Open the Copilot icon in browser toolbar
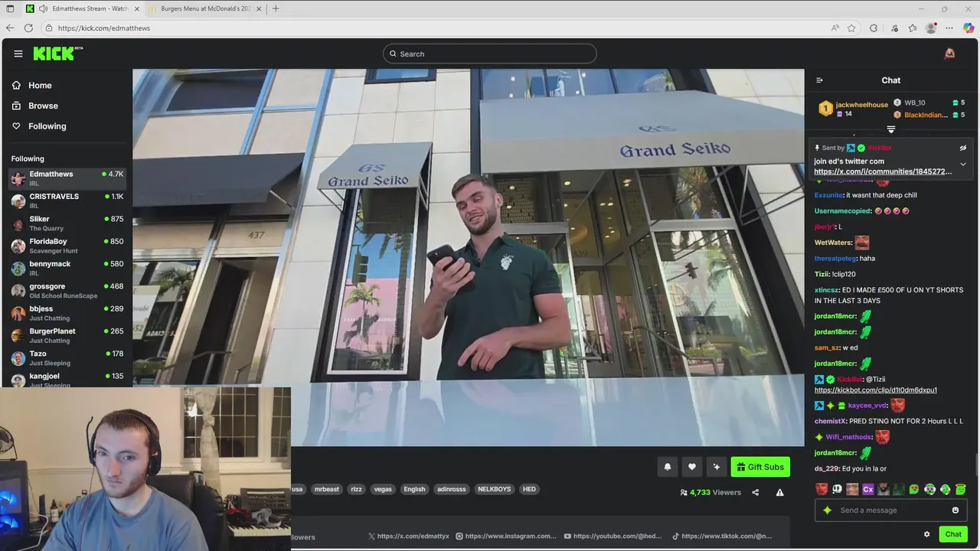This screenshot has width=980, height=551. [969, 28]
